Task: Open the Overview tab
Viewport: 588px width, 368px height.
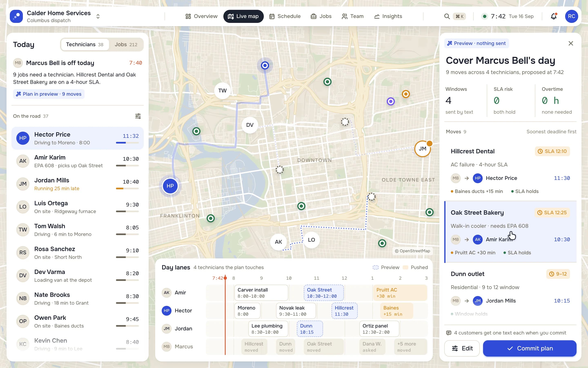Action: pyautogui.click(x=201, y=16)
